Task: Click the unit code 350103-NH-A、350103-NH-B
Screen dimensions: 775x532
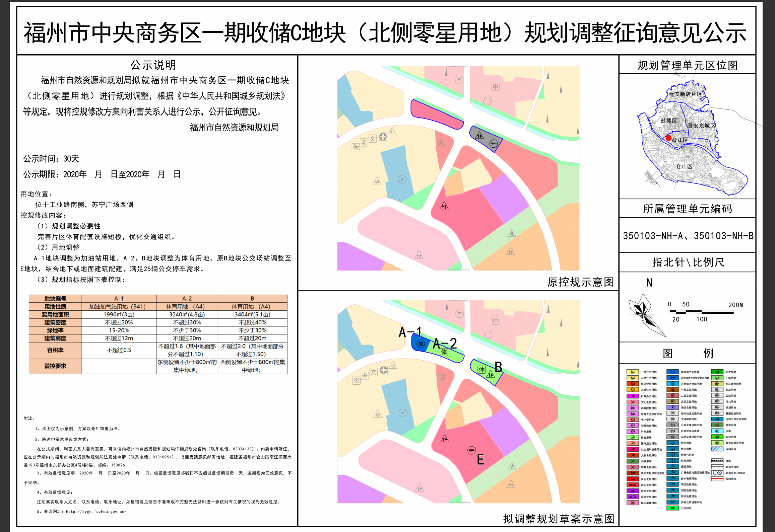Action: click(688, 236)
